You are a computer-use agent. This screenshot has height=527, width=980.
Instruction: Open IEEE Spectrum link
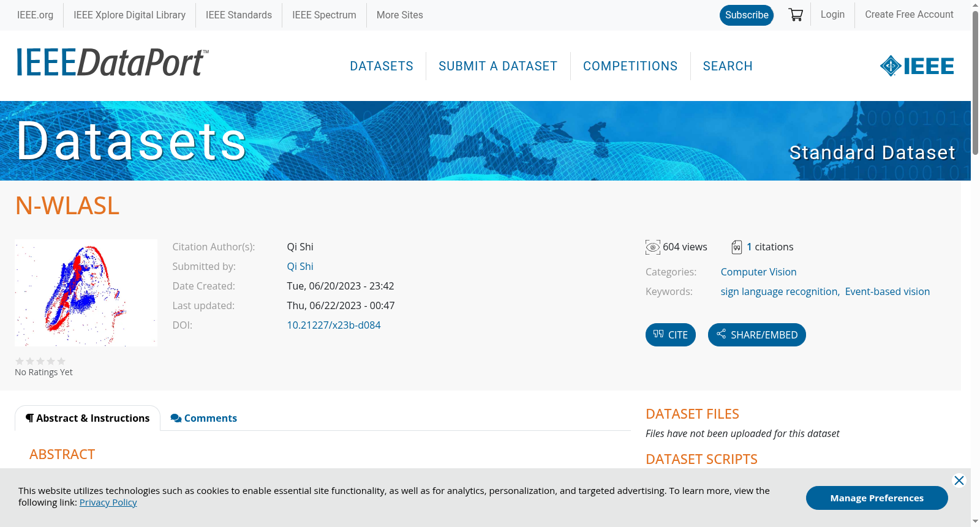pyautogui.click(x=324, y=15)
